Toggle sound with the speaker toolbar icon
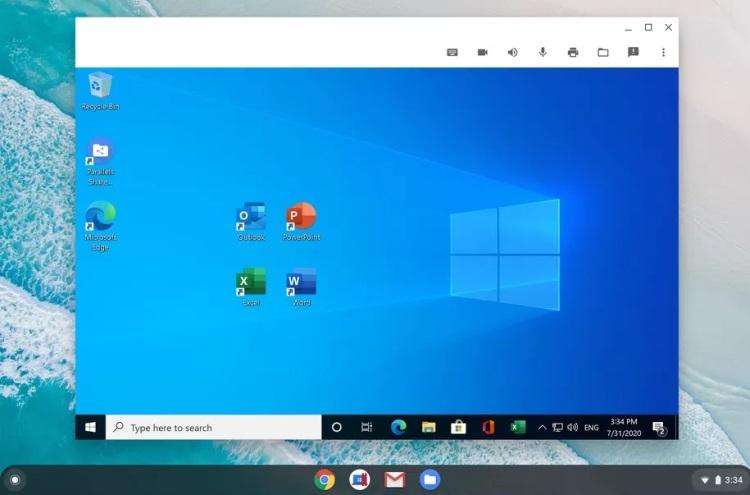This screenshot has width=750, height=495. pos(512,52)
